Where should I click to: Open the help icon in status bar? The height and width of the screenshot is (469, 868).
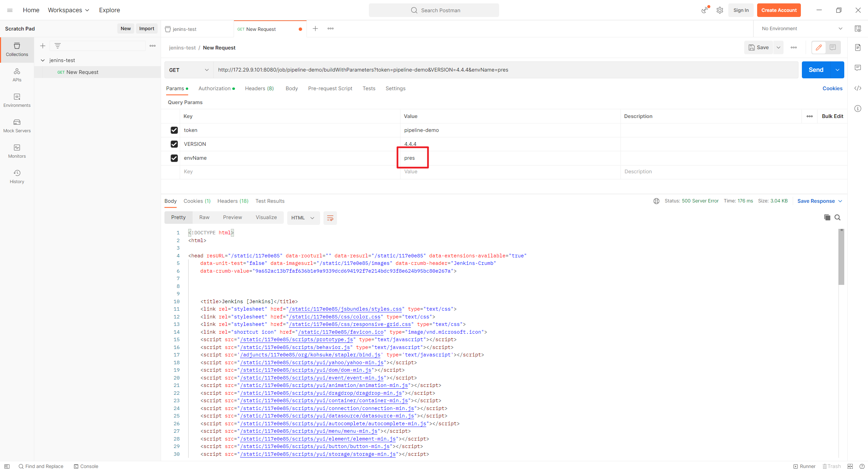pyautogui.click(x=862, y=466)
